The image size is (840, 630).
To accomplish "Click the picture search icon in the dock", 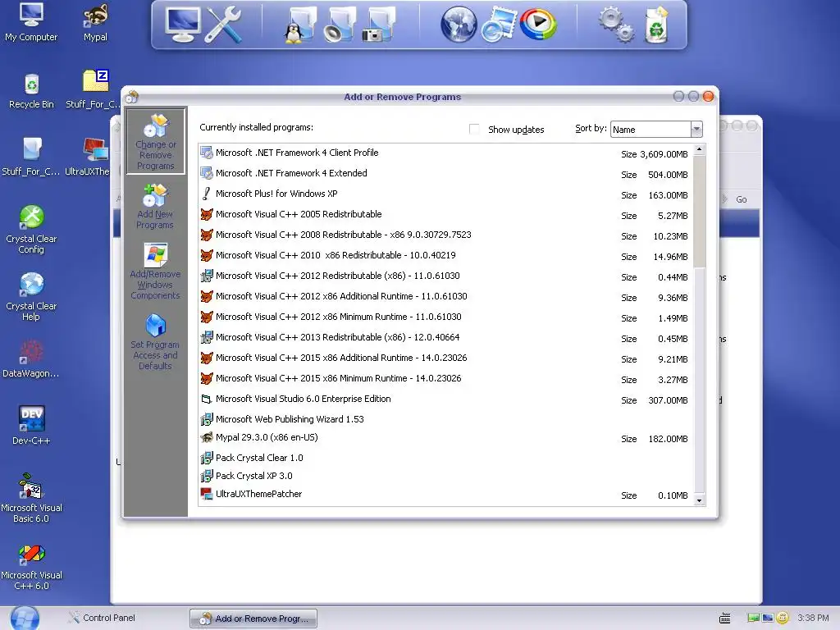I will (498, 24).
